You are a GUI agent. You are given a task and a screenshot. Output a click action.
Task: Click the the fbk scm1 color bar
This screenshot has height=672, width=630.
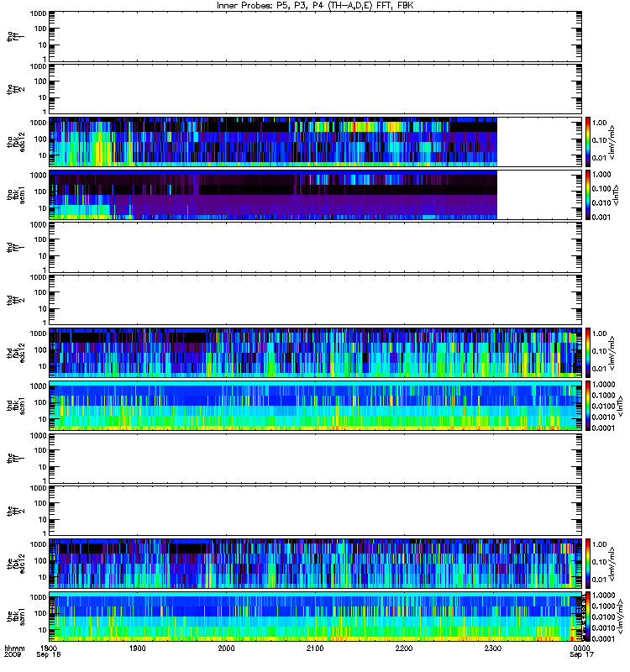tap(588, 617)
